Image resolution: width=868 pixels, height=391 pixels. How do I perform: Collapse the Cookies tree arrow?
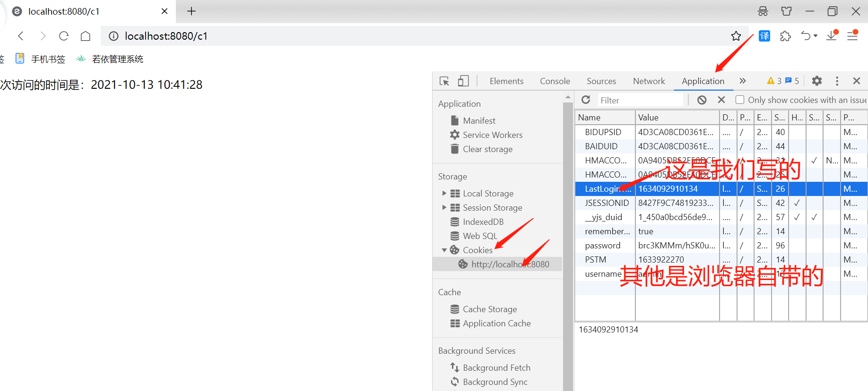444,250
